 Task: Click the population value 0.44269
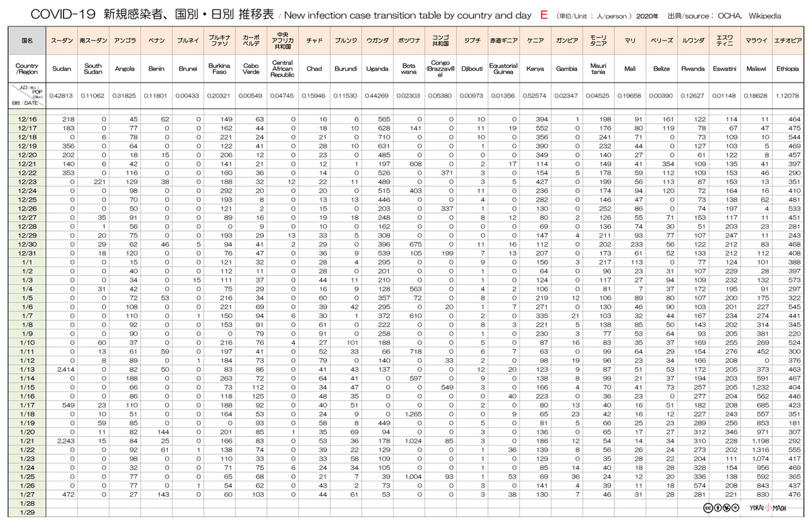[377, 95]
